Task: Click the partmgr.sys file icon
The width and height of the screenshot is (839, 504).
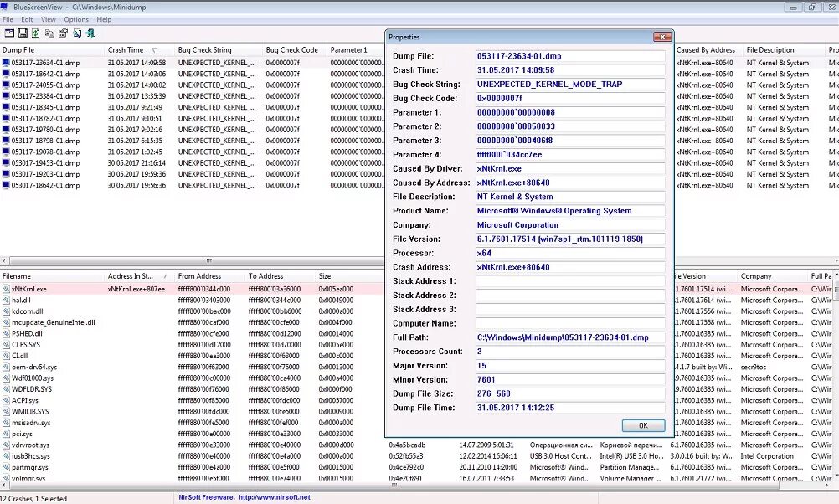Action: [7, 467]
